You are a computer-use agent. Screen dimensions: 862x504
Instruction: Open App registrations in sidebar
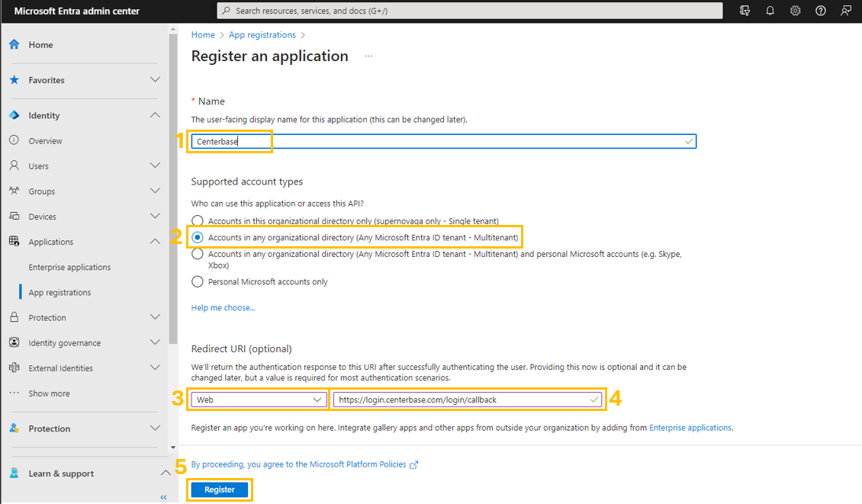point(60,292)
